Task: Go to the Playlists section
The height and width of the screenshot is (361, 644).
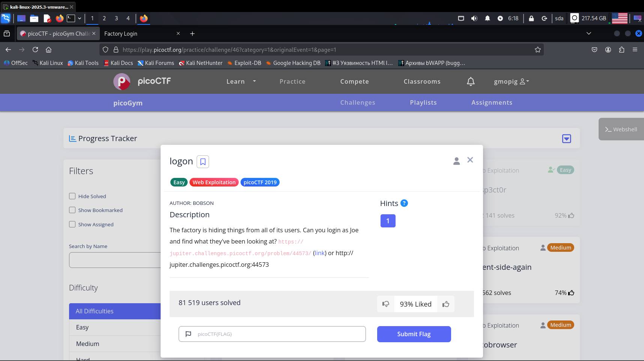Action: (423, 103)
